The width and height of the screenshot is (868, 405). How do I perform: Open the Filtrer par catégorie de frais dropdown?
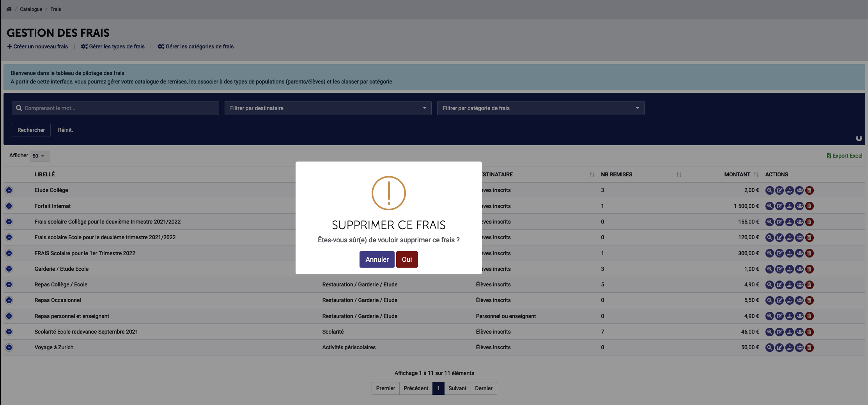point(540,108)
